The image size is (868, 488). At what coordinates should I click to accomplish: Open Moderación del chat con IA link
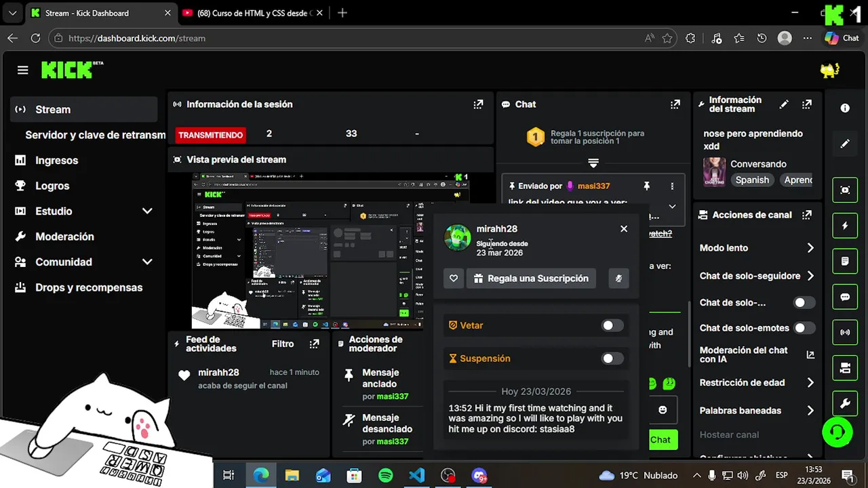point(757,354)
